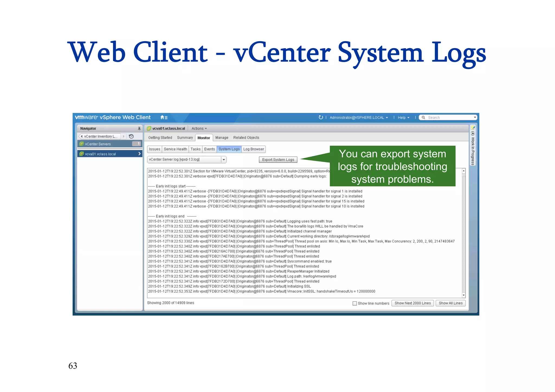The height and width of the screenshot is (392, 555).
Task: Click the Navigator panel title
Action: pos(88,129)
